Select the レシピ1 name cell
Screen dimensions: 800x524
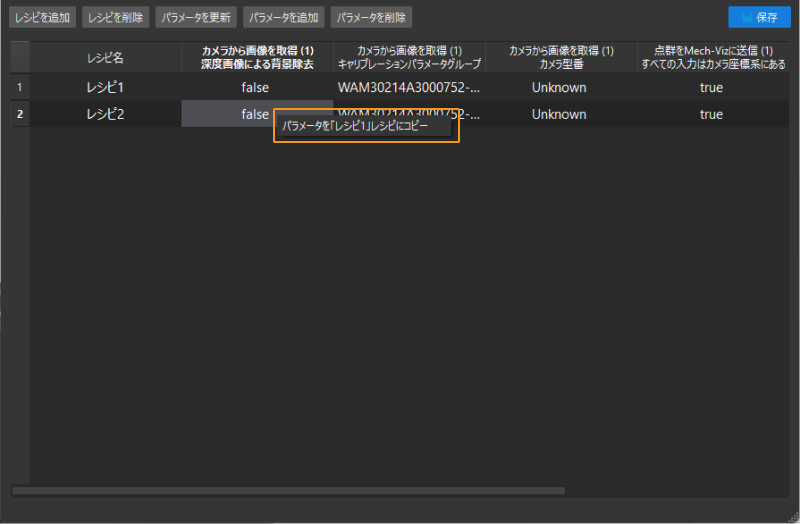pyautogui.click(x=105, y=87)
